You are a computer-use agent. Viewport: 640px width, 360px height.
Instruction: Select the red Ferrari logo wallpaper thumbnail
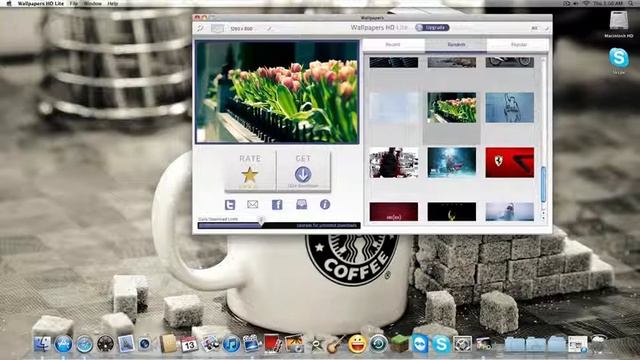[x=509, y=162]
